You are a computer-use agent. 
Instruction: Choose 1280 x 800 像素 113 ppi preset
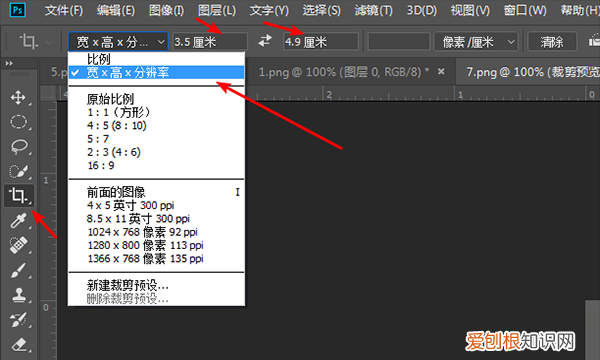[x=156, y=245]
